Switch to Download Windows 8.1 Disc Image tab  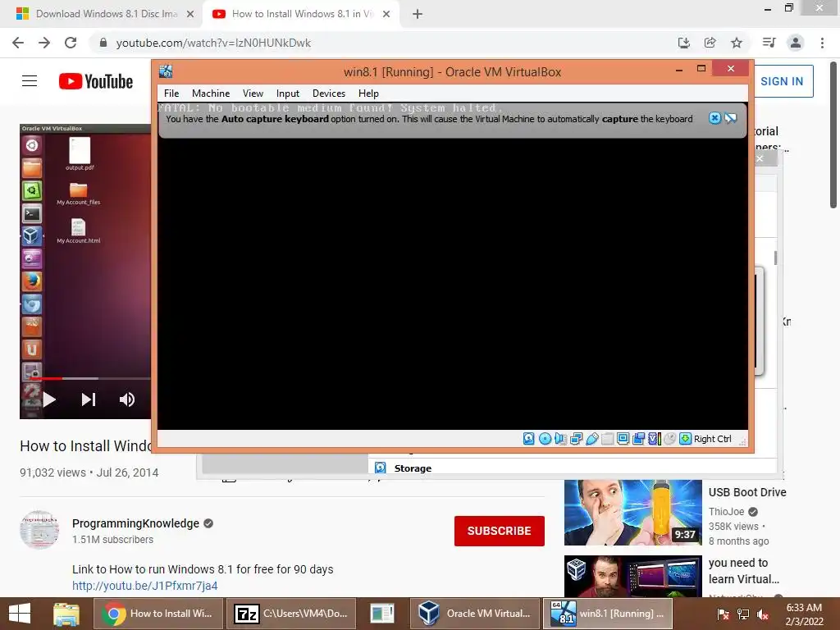105,14
